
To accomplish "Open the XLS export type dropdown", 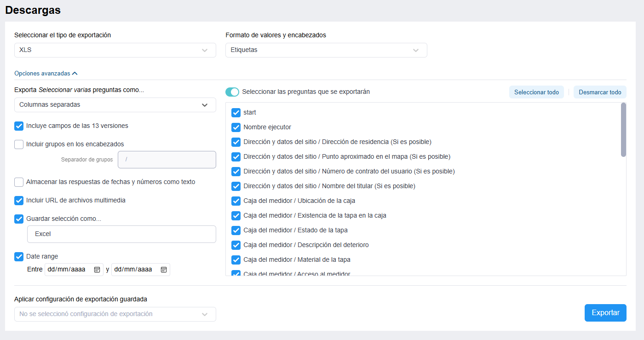I will (x=115, y=50).
